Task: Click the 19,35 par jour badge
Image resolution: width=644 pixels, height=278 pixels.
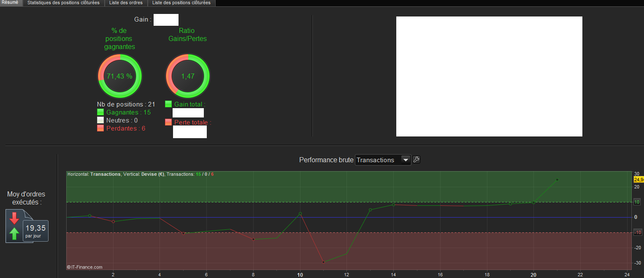Action: pyautogui.click(x=35, y=231)
